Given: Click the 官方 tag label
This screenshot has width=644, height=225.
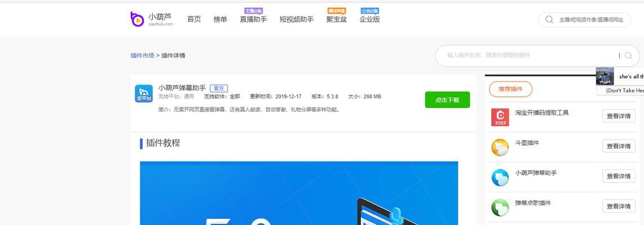Looking at the screenshot, I should [x=219, y=88].
